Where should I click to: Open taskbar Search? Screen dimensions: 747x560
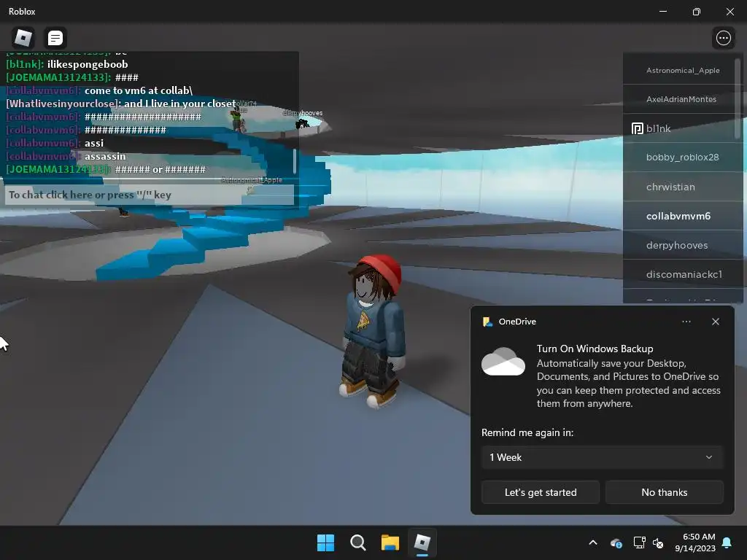tap(357, 542)
